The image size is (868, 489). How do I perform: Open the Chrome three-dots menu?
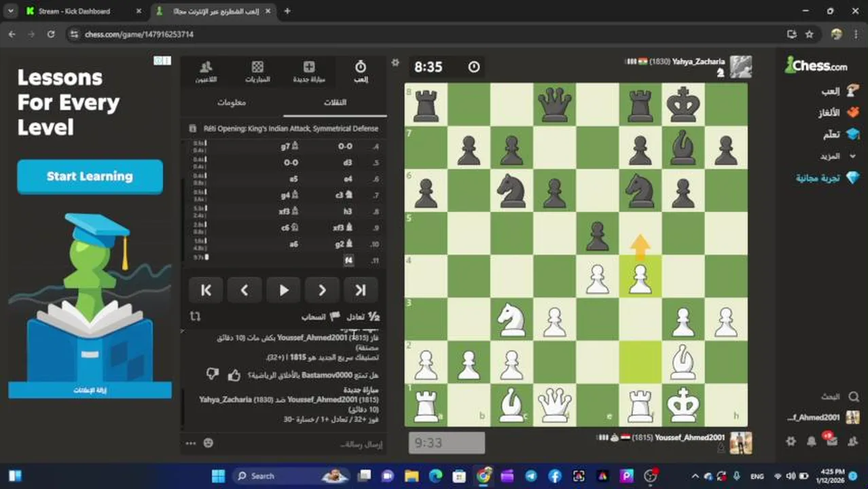point(855,34)
